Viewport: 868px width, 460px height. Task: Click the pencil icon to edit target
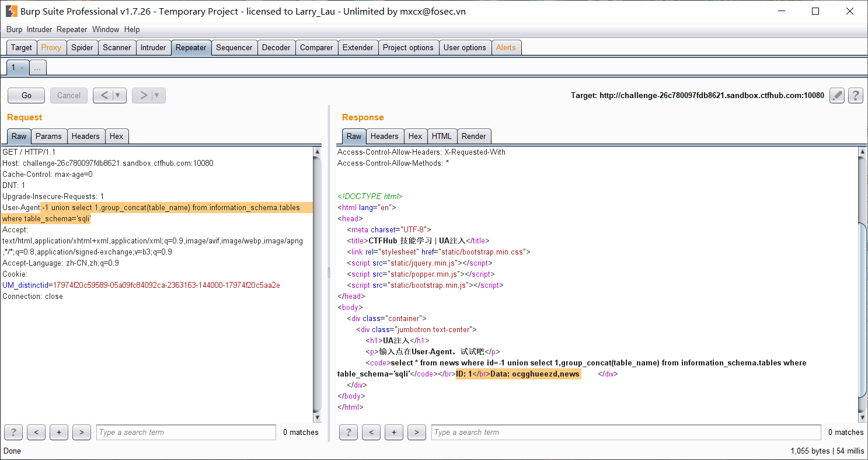[837, 95]
